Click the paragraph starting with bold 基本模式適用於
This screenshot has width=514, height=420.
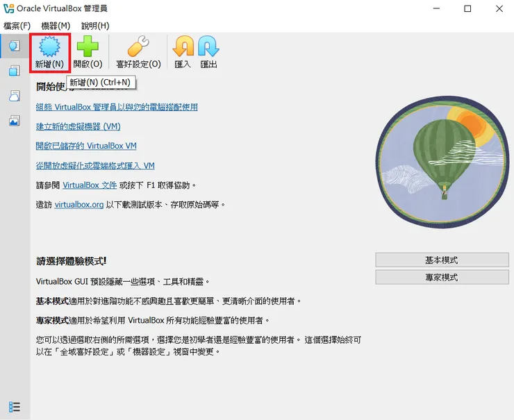coord(169,301)
